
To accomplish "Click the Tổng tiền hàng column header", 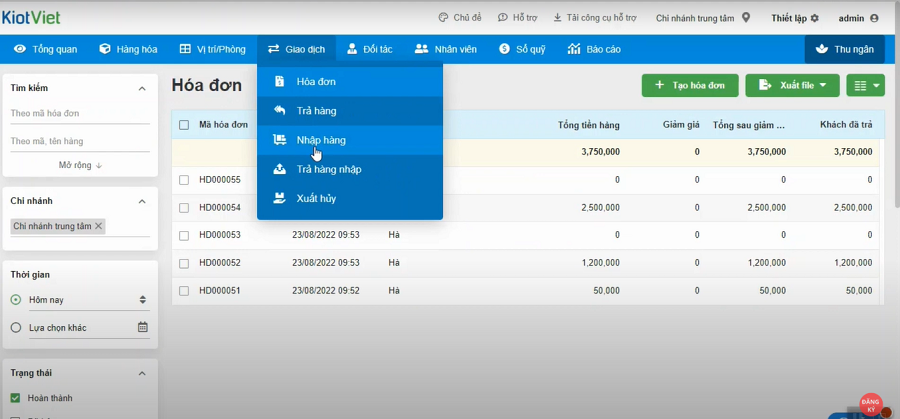I will 588,125.
